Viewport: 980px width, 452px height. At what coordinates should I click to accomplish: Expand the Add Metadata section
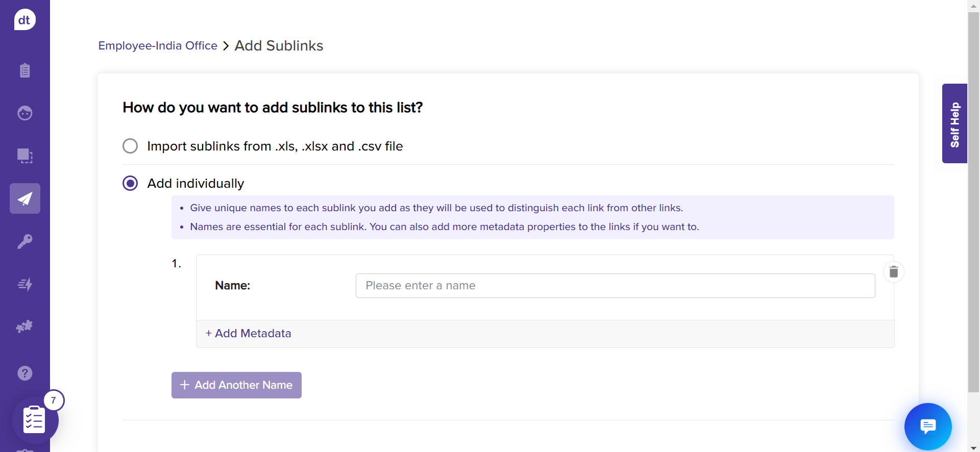(248, 333)
